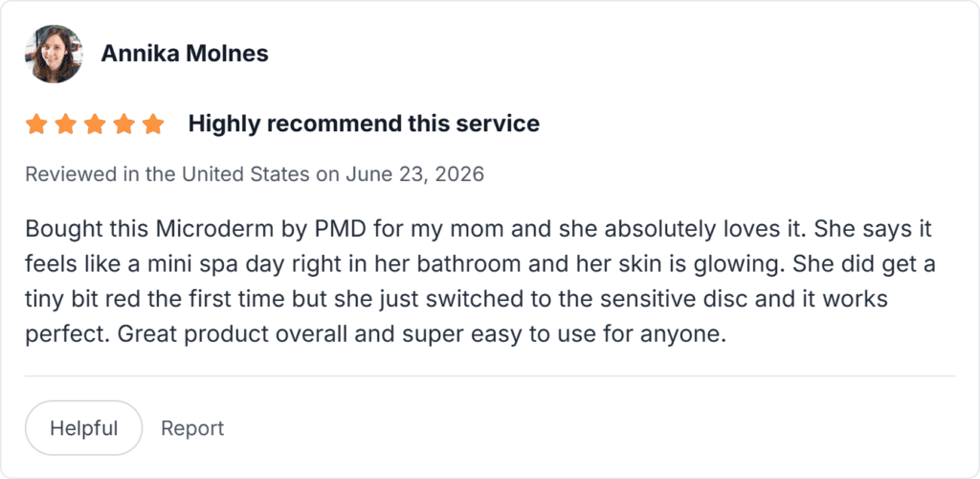Mark the review as Helpful

[84, 428]
